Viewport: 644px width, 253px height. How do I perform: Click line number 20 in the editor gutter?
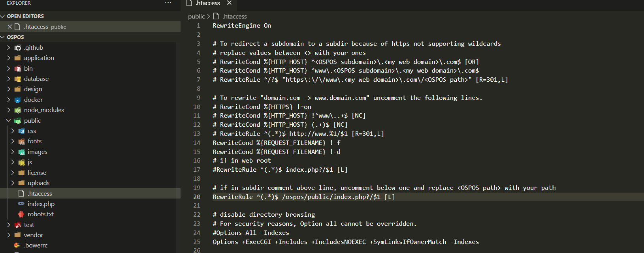point(196,197)
